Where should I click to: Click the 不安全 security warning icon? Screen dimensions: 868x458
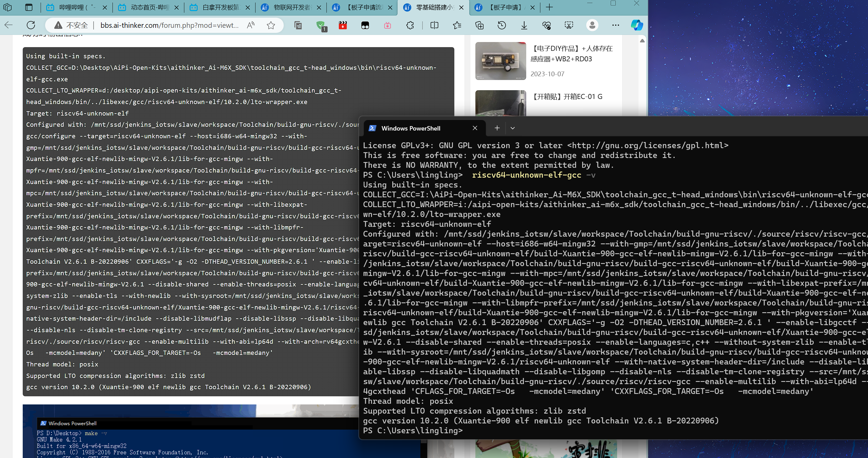pyautogui.click(x=58, y=25)
